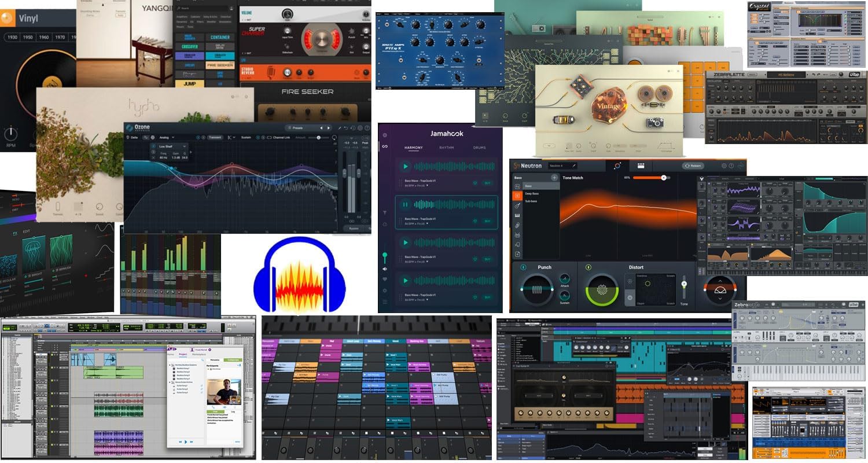Select the guitar instrument icon in Neutron
Screen dimensions: 868x463
point(517,205)
